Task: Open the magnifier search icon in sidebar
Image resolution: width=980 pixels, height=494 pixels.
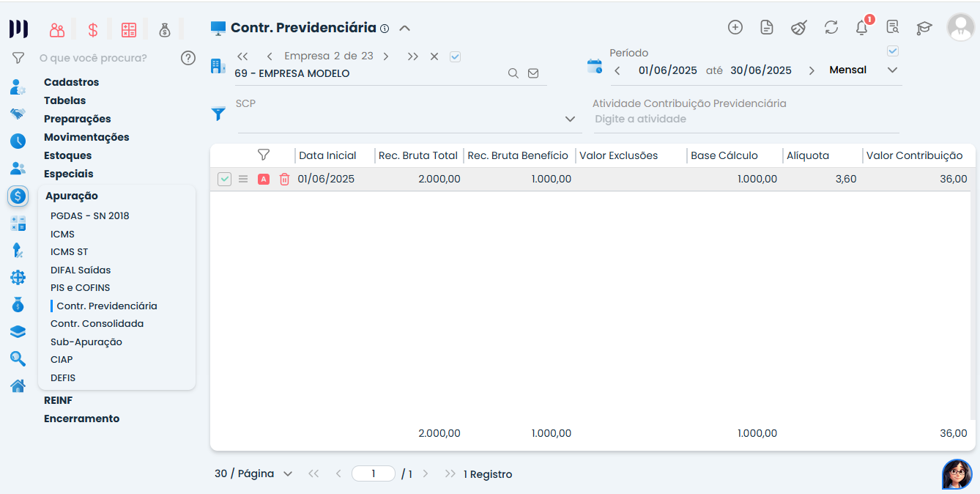Action: click(x=18, y=358)
